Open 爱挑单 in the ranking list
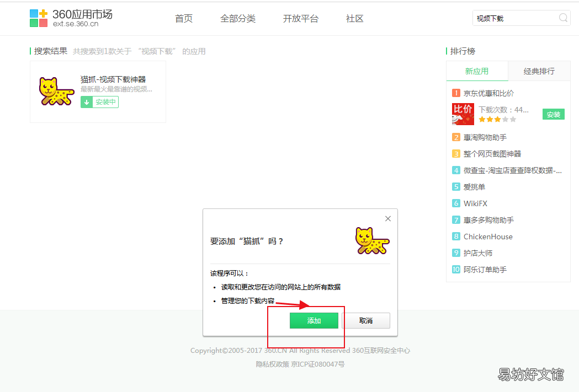This screenshot has width=579, height=392. (474, 187)
